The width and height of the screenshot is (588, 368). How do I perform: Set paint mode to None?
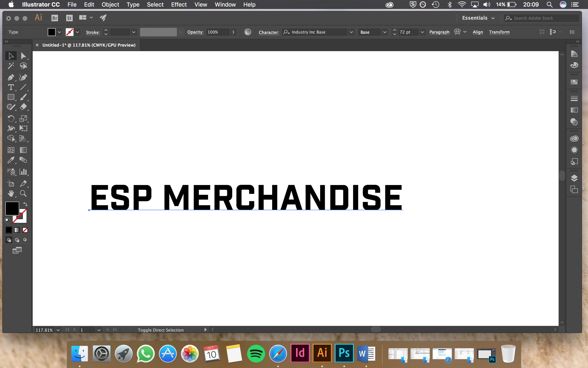pos(25,230)
